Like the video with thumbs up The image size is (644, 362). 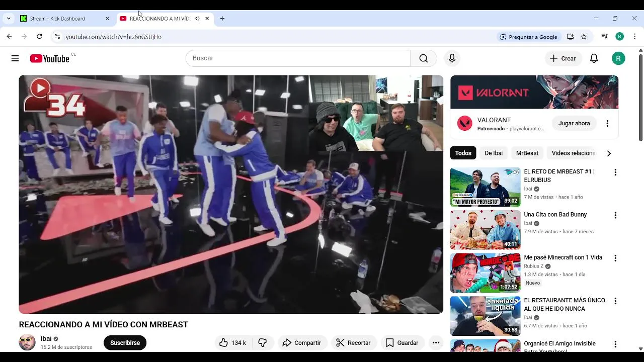[232, 343]
